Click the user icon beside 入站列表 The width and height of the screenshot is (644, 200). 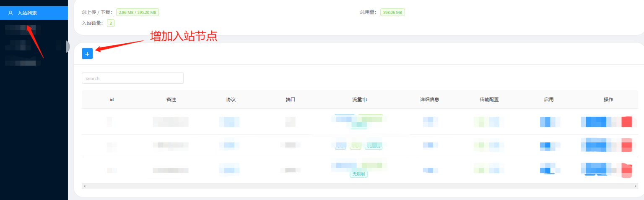pos(10,13)
